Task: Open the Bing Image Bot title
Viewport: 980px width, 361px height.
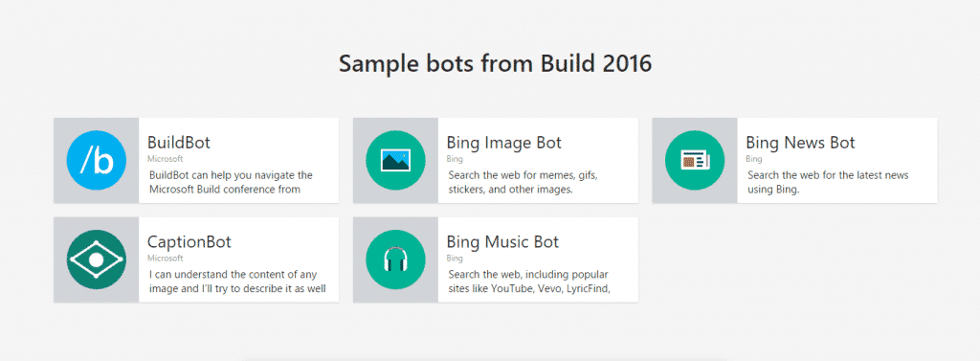Action: click(503, 143)
